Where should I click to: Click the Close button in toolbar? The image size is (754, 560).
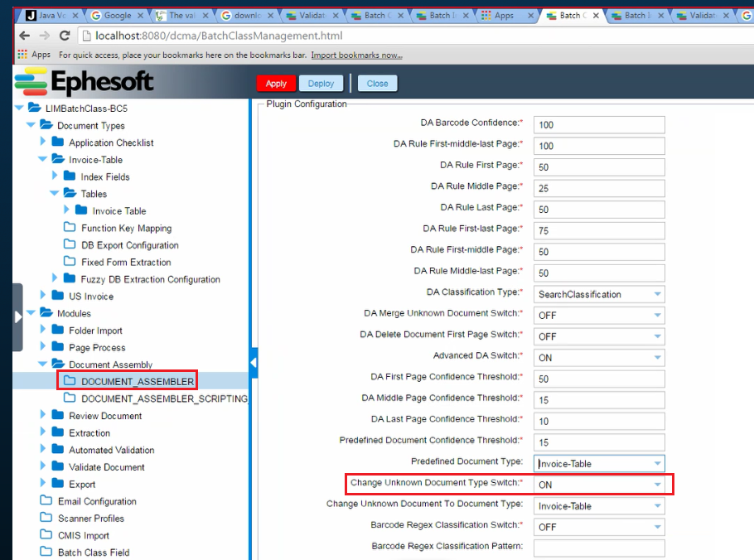[x=378, y=83]
